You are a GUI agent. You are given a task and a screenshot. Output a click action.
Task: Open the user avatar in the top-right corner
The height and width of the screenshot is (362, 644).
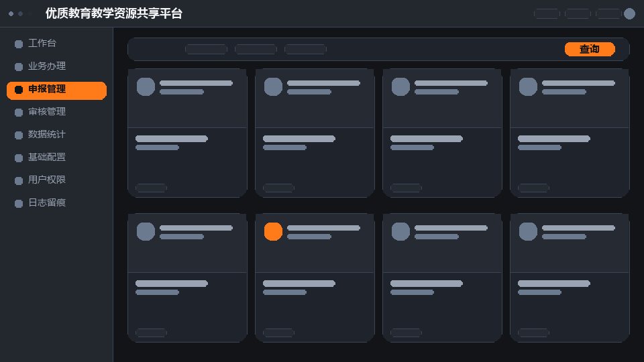pyautogui.click(x=629, y=13)
